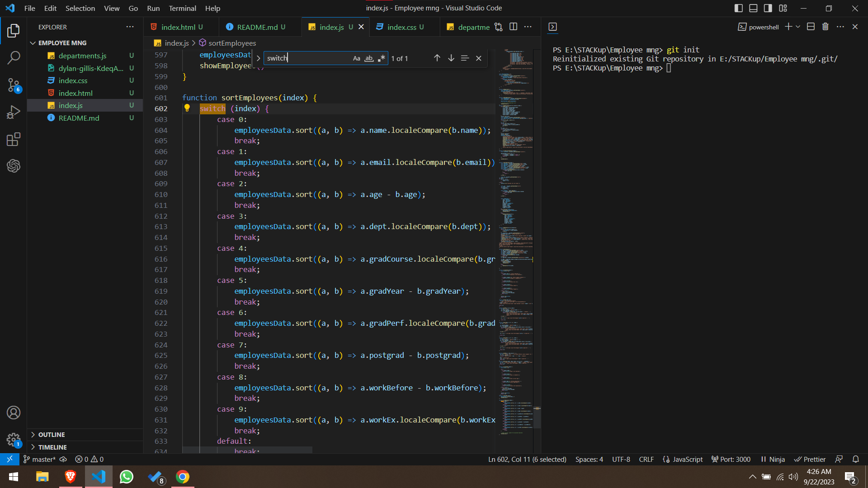Image resolution: width=868 pixels, height=488 pixels.
Task: Click the feedback/accounts icon in status bar
Action: pyautogui.click(x=839, y=459)
